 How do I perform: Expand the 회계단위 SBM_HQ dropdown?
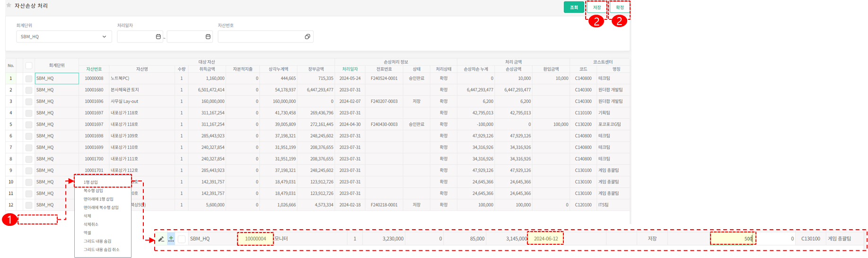(104, 37)
